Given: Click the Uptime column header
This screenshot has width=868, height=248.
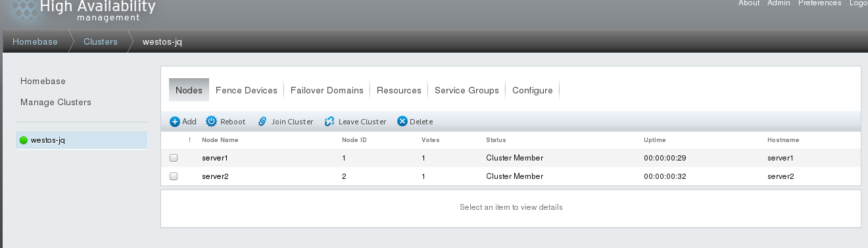Looking at the screenshot, I should click(x=655, y=140).
